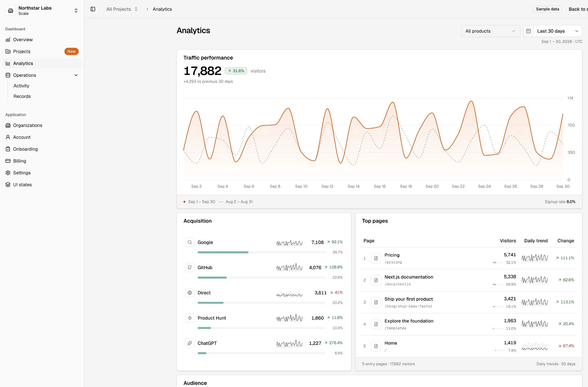
Task: Select Analytics in the sidebar
Action: click(42, 63)
